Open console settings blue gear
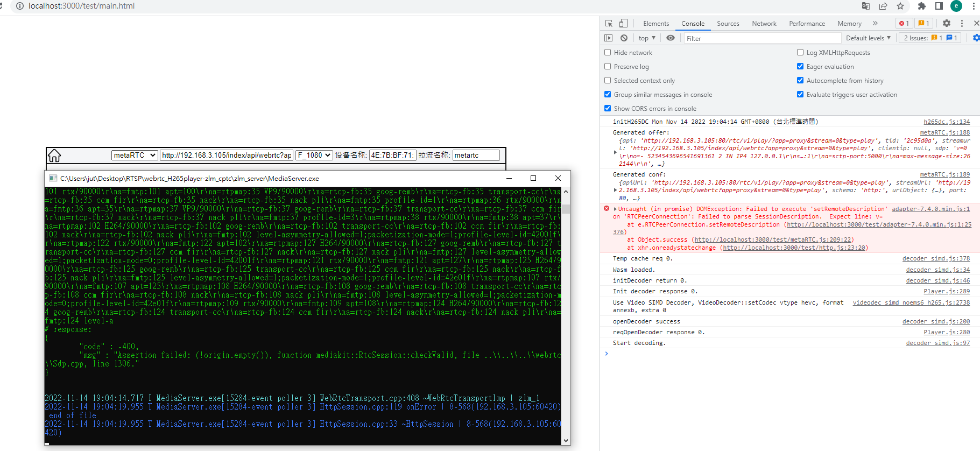The width and height of the screenshot is (980, 451). pyautogui.click(x=976, y=38)
